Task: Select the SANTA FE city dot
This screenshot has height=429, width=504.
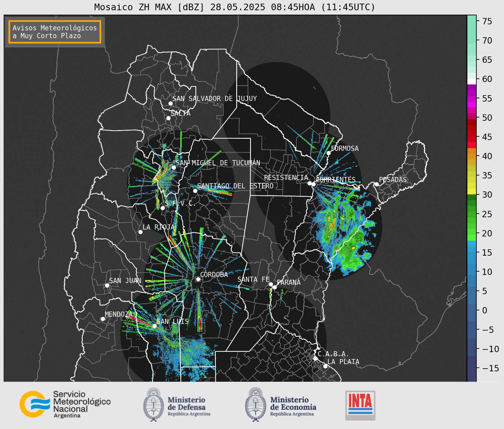Action: click(271, 284)
